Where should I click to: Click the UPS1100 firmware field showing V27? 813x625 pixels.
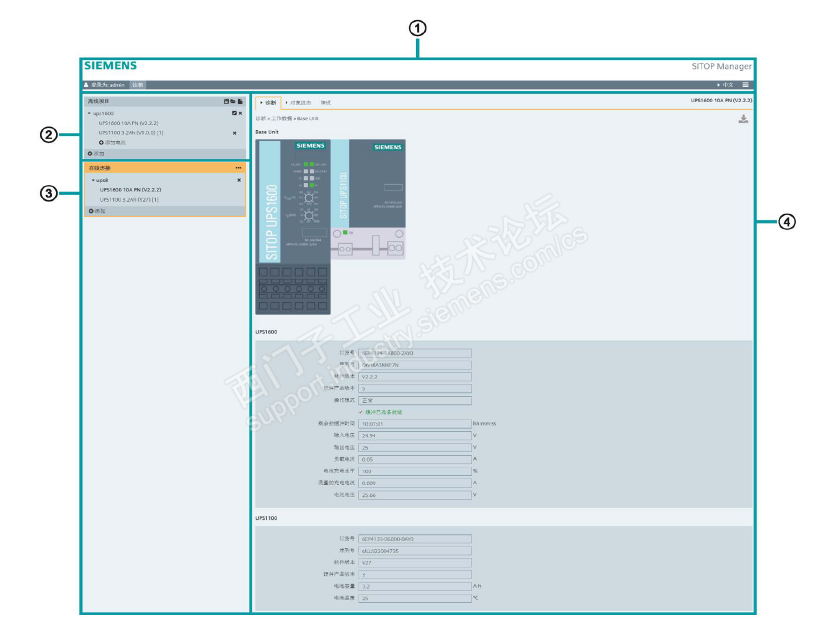tap(415, 563)
